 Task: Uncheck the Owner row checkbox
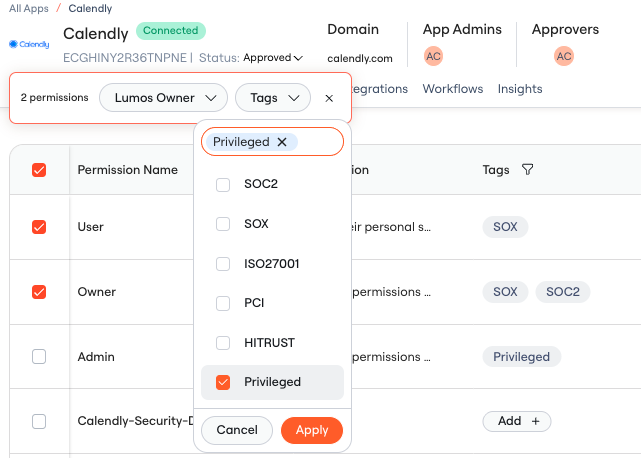coord(39,292)
